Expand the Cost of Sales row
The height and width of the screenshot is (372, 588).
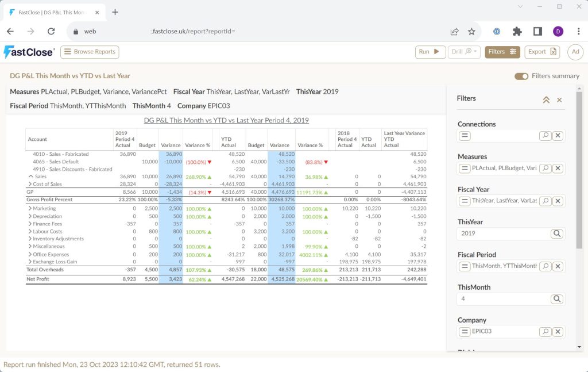[30, 183]
